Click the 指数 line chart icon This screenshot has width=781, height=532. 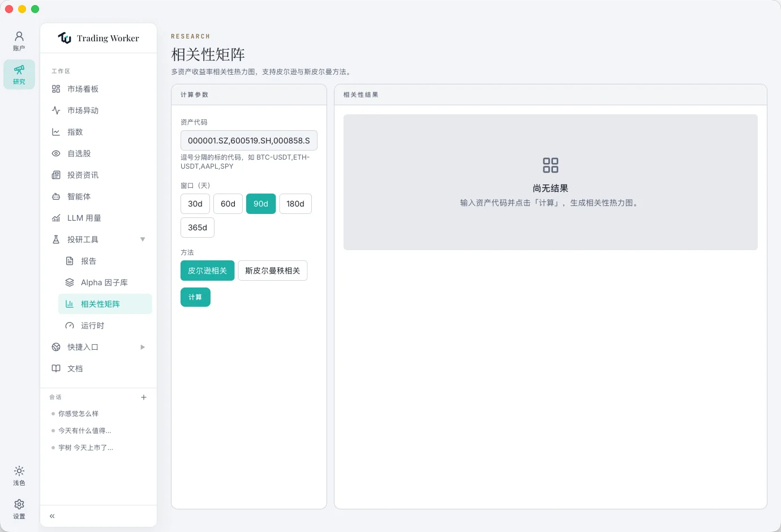click(56, 132)
